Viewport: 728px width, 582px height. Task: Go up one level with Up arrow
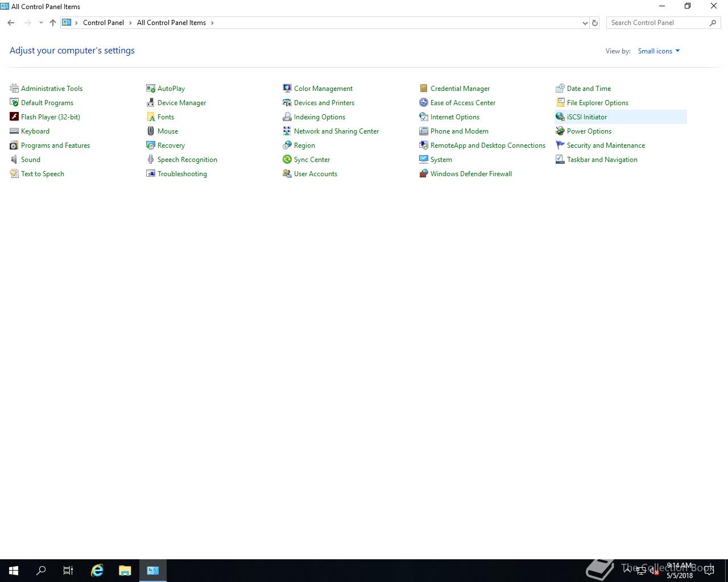pyautogui.click(x=53, y=23)
